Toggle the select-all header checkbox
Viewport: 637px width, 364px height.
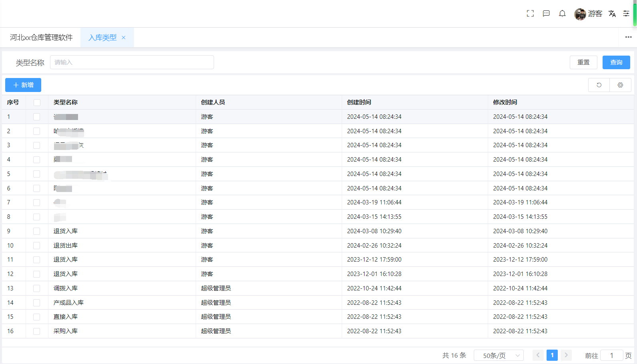pyautogui.click(x=37, y=102)
